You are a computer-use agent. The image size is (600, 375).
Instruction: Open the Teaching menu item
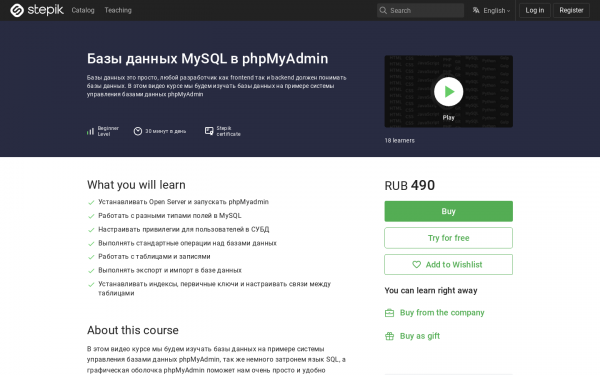point(118,10)
